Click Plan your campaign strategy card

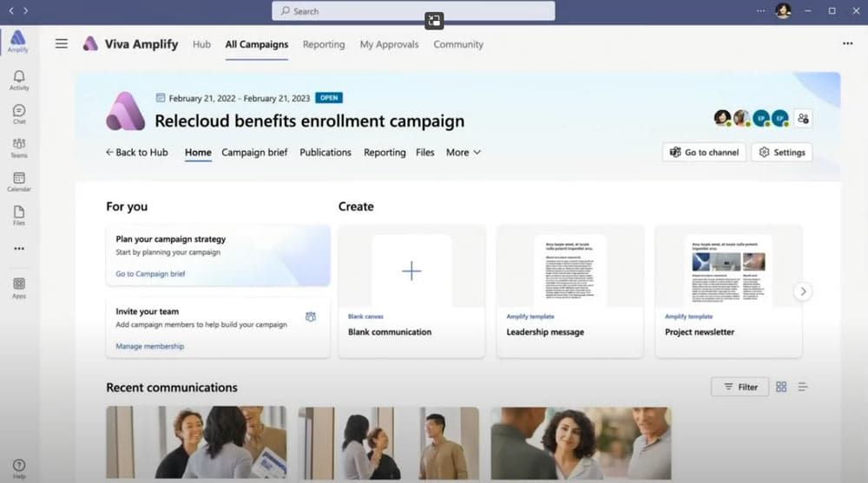(218, 256)
